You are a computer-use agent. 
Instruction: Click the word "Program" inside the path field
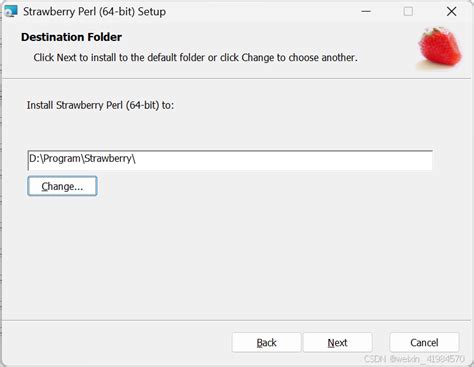coord(62,159)
